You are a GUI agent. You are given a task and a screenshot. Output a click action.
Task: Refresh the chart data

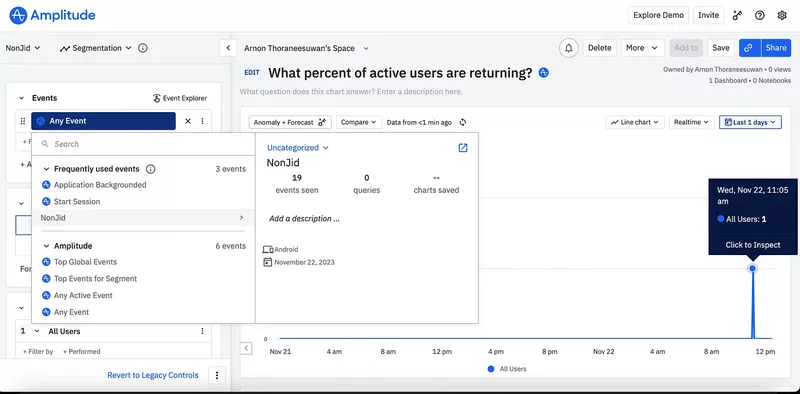coord(463,122)
